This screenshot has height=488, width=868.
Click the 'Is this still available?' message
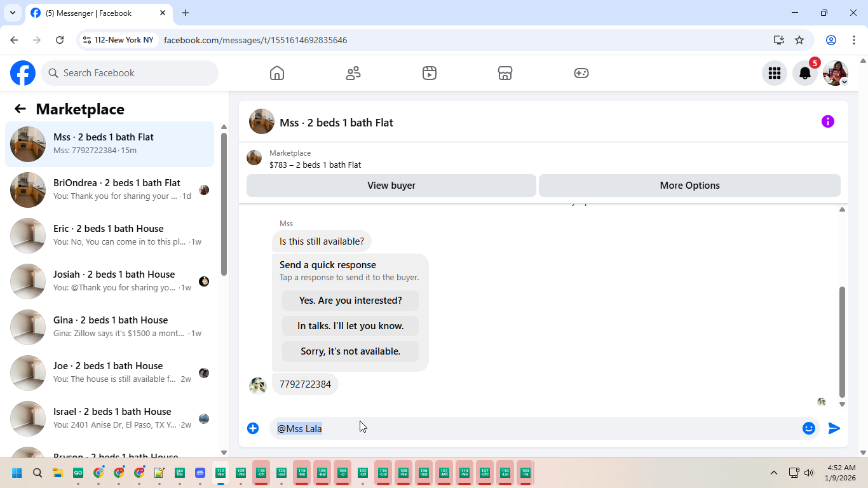[x=322, y=241]
